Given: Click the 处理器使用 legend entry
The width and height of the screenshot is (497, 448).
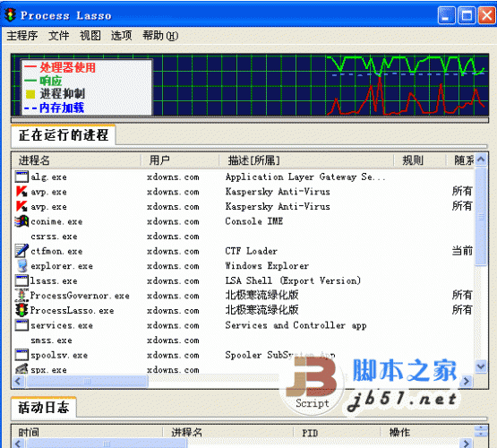Looking at the screenshot, I should tap(60, 67).
